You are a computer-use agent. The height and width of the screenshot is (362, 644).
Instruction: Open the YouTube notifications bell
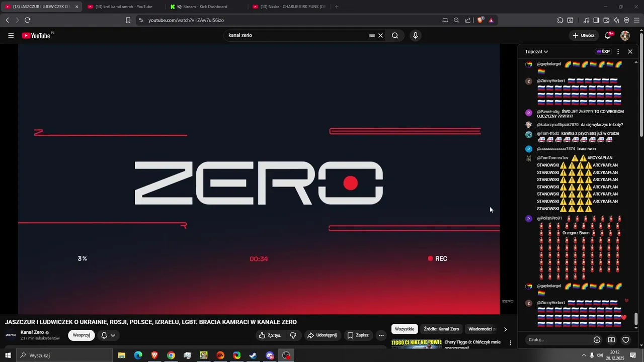tap(608, 36)
